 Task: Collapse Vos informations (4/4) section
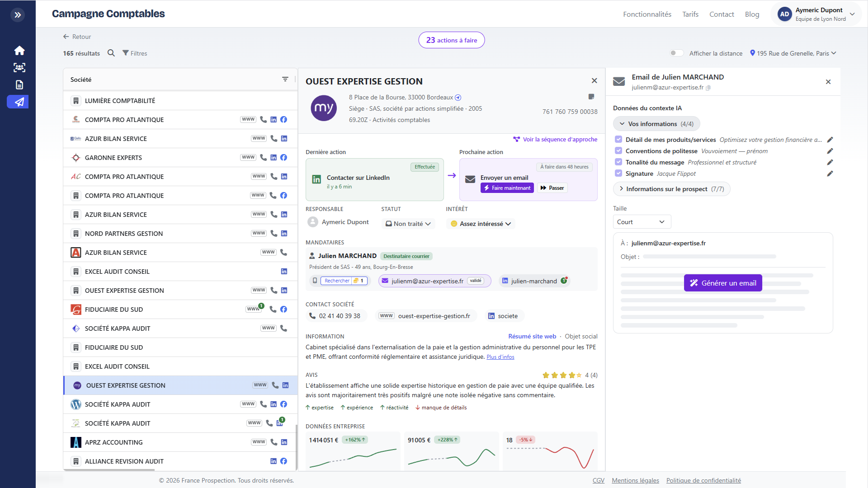tap(656, 124)
